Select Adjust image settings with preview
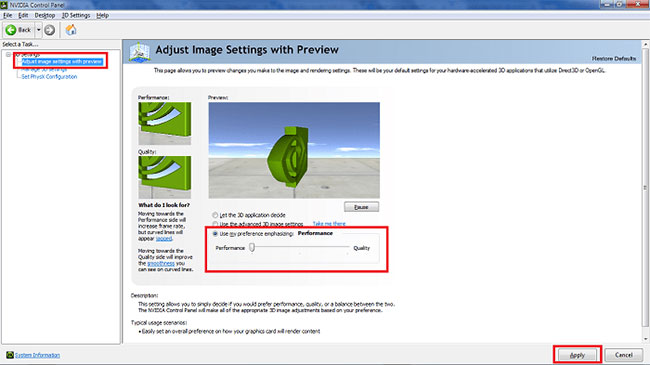Viewport: 650px width, 365px height. (x=62, y=61)
